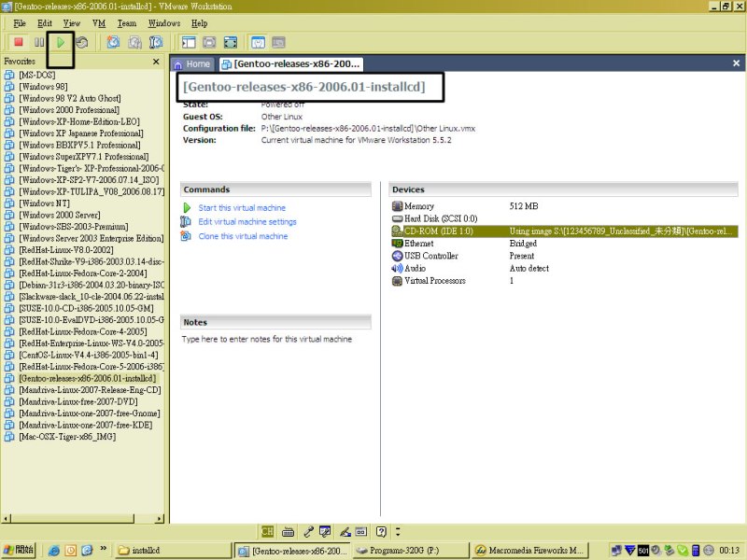
Task: Open the VM menu
Action: pos(99,22)
